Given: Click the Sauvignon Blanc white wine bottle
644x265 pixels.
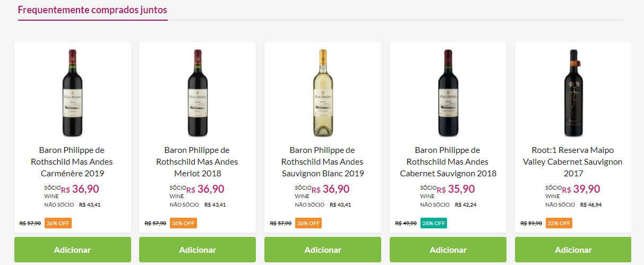Looking at the screenshot, I should [x=323, y=92].
